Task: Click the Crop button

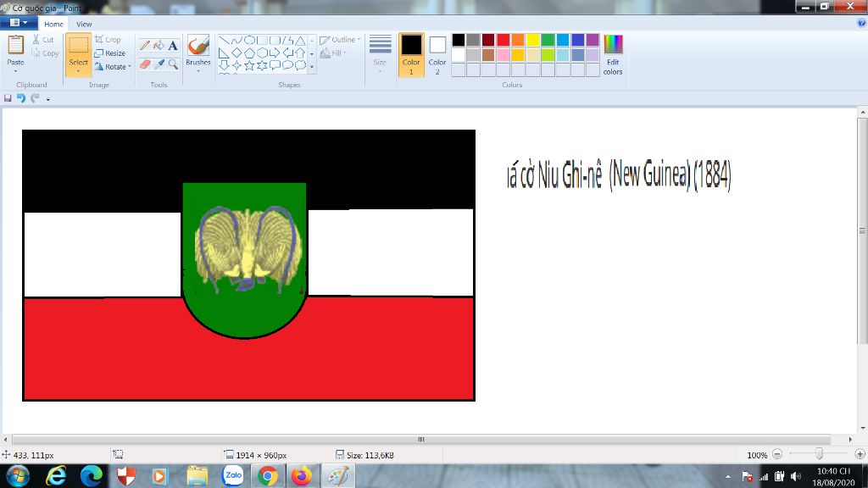Action: [108, 39]
